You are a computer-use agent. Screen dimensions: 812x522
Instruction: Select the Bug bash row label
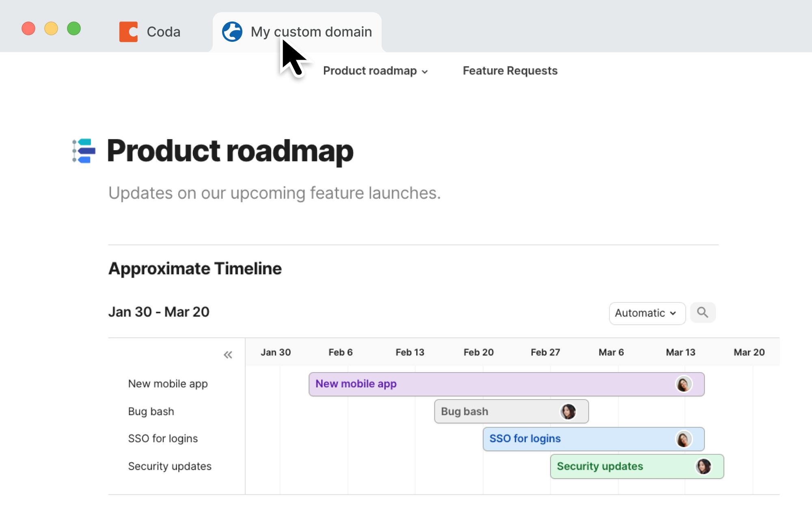[151, 412]
